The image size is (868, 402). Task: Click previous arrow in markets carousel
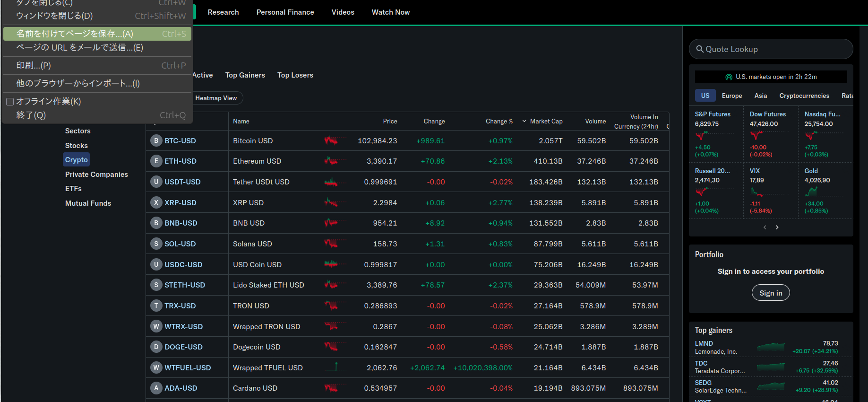click(x=765, y=227)
